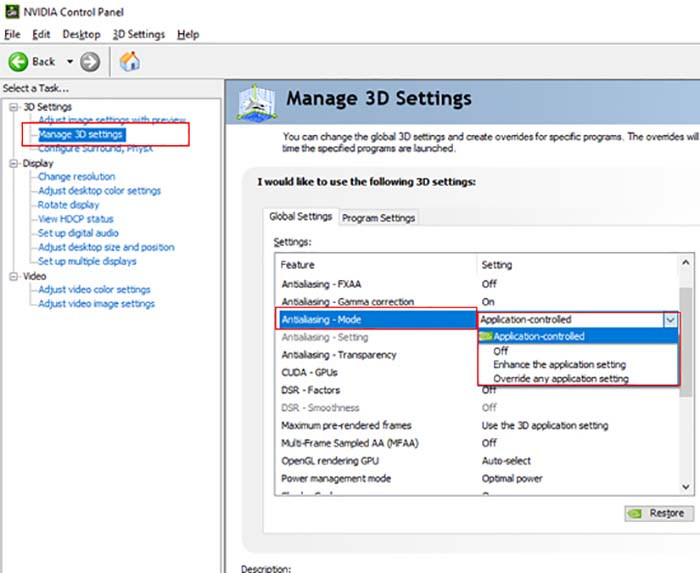Open the File menu
The width and height of the screenshot is (700, 573).
(12, 34)
